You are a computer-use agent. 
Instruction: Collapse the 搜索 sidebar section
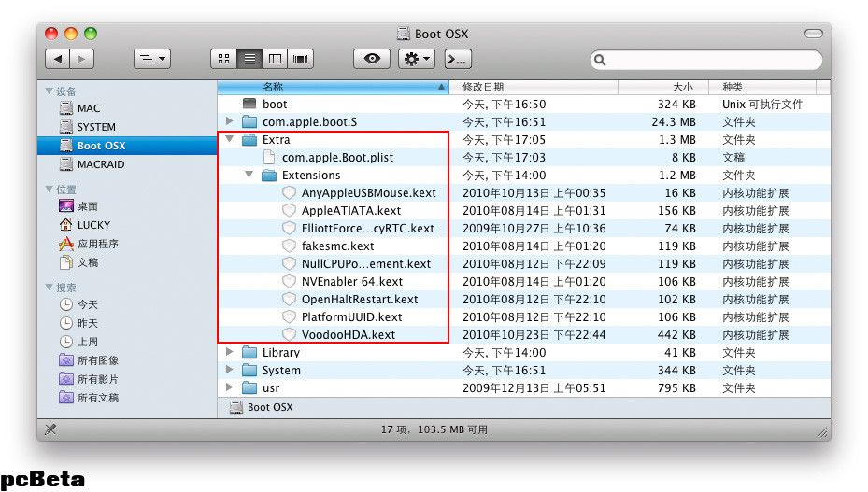50,288
